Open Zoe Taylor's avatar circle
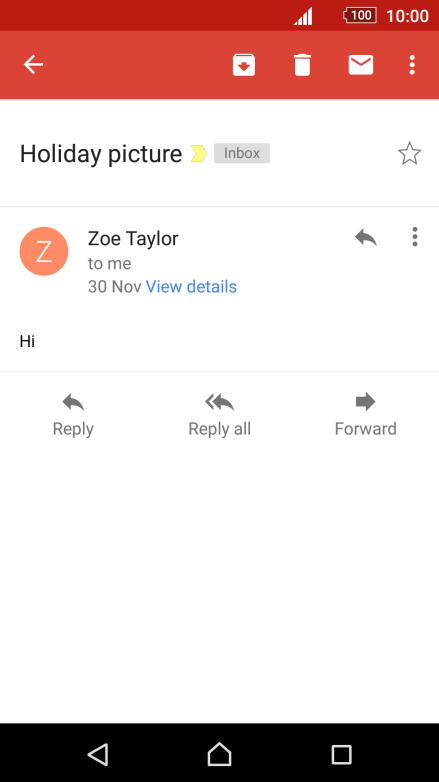This screenshot has width=439, height=782. [44, 251]
